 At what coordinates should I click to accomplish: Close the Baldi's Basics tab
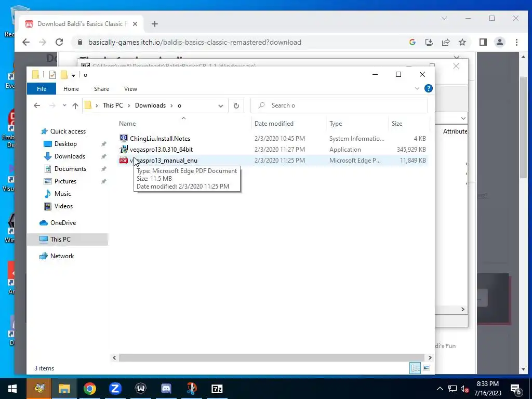(135, 24)
